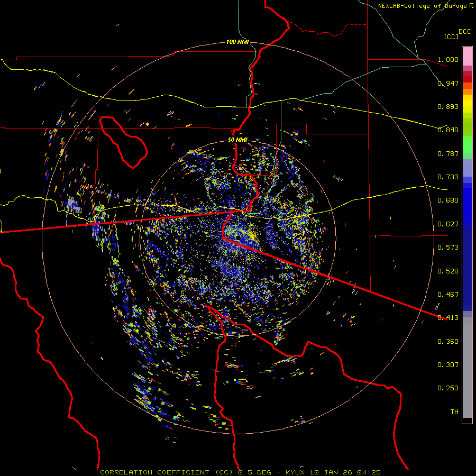Select the 0.733 legend value
Screen dimensions: 476x476
(x=448, y=177)
